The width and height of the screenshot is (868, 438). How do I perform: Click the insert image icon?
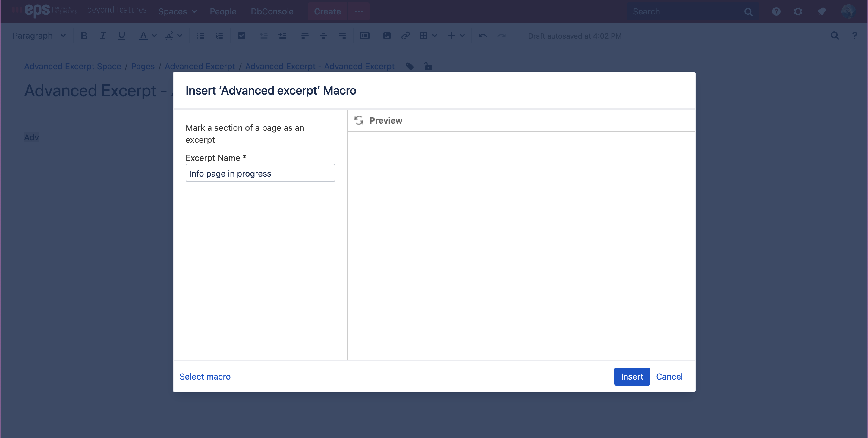pyautogui.click(x=386, y=36)
